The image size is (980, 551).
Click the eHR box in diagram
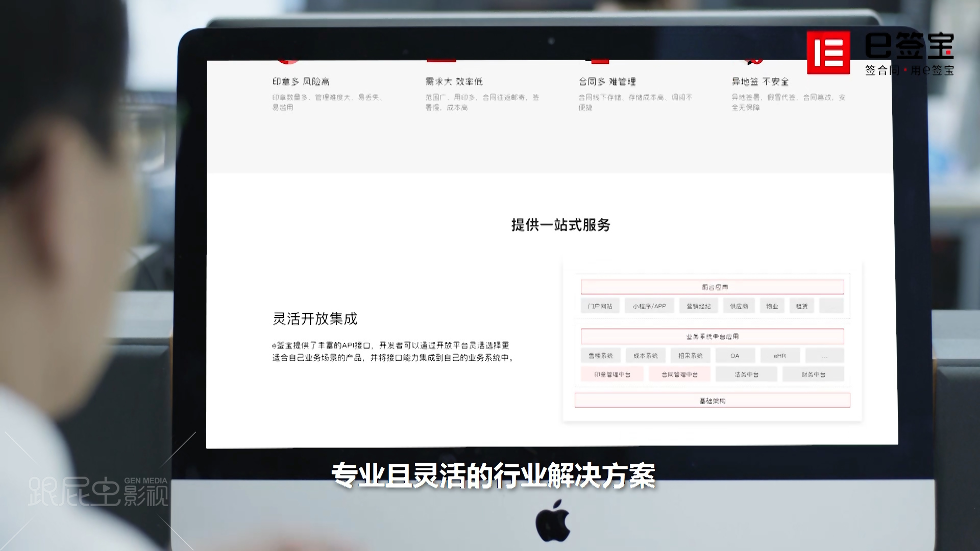779,356
